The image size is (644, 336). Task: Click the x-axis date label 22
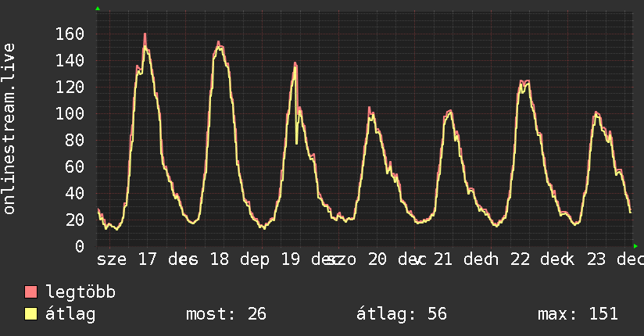(x=521, y=259)
